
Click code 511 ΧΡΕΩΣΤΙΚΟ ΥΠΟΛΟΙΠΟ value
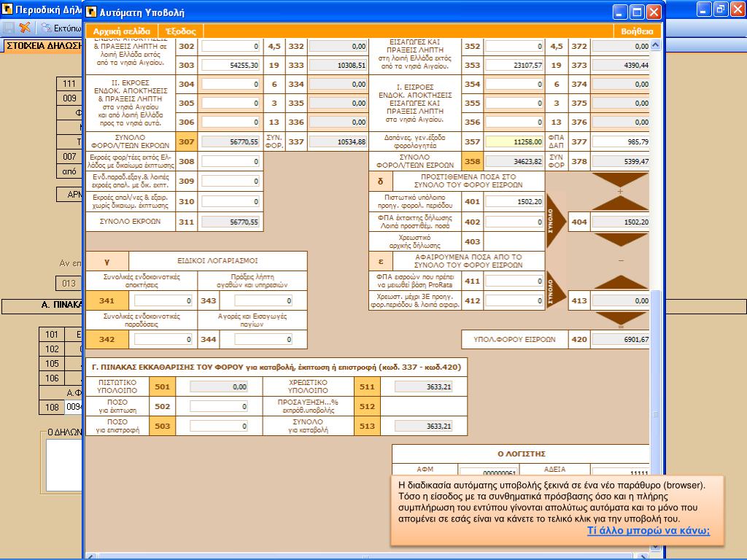pyautogui.click(x=424, y=386)
